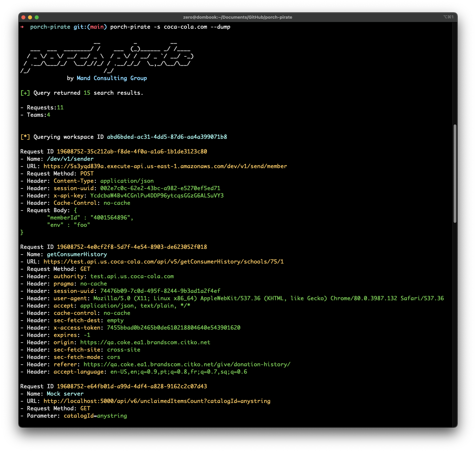The width and height of the screenshot is (476, 452).
Task: Click the origin qa.coke.ea1.brandscom.citko.net URL
Action: click(145, 342)
